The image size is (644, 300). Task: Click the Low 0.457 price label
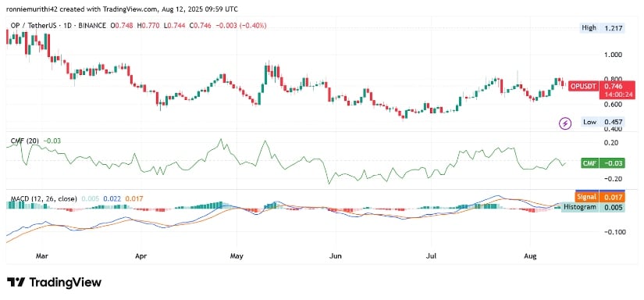pos(603,122)
